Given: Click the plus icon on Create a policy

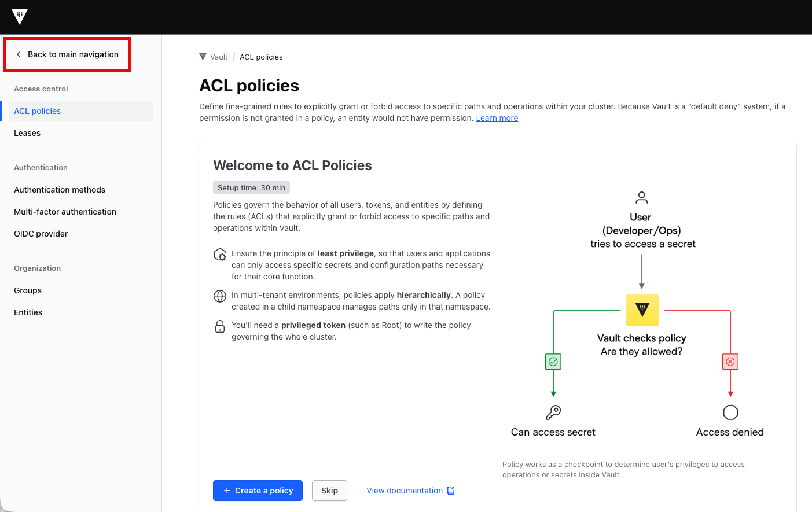Looking at the screenshot, I should (227, 491).
